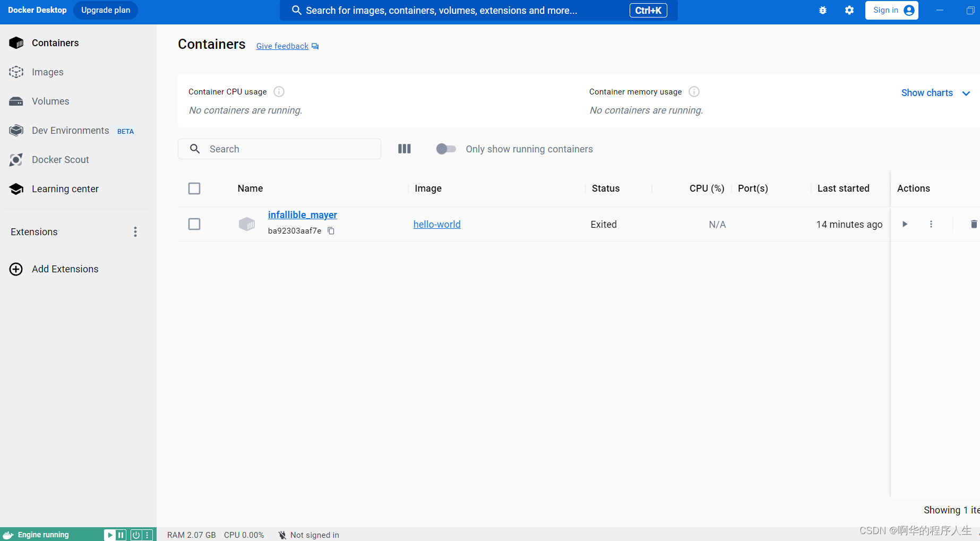Check the infallible_mayer row checkbox
This screenshot has width=980, height=541.
click(194, 224)
